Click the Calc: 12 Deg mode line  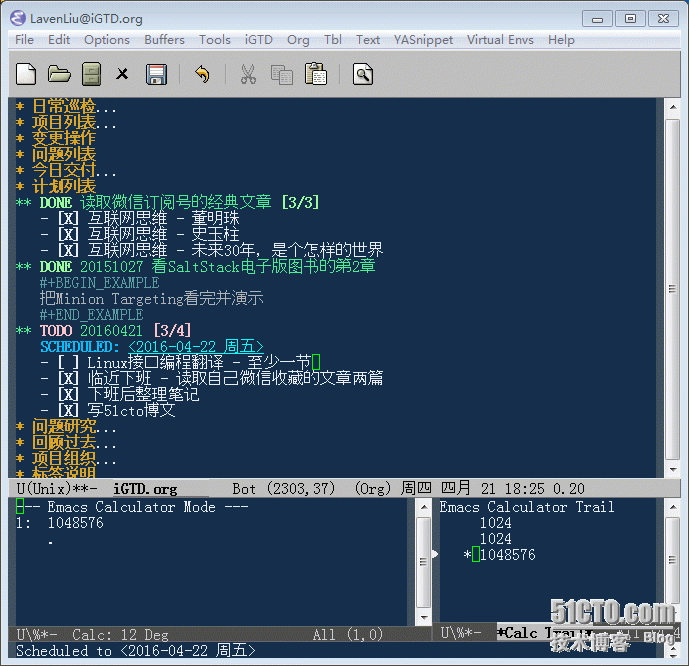[x=120, y=635]
